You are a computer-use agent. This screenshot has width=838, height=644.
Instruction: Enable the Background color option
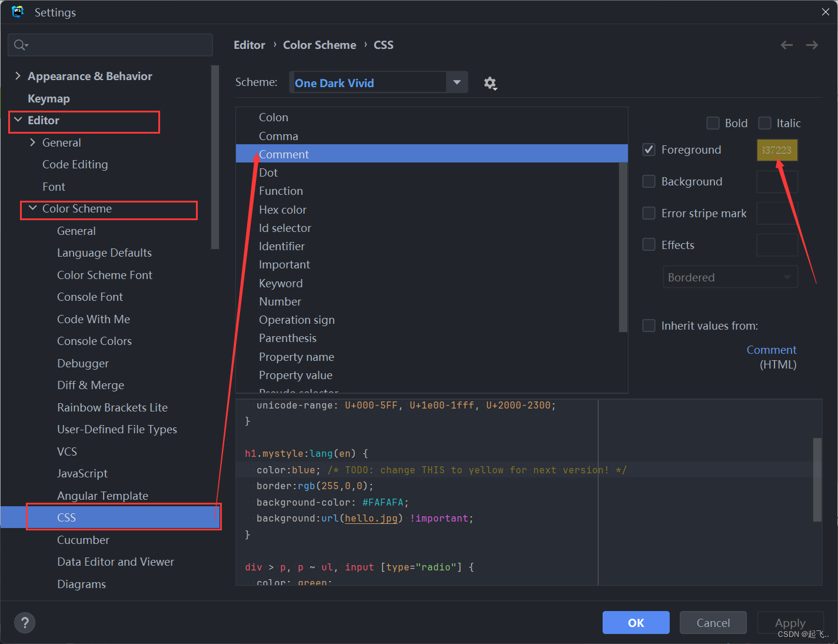click(649, 181)
